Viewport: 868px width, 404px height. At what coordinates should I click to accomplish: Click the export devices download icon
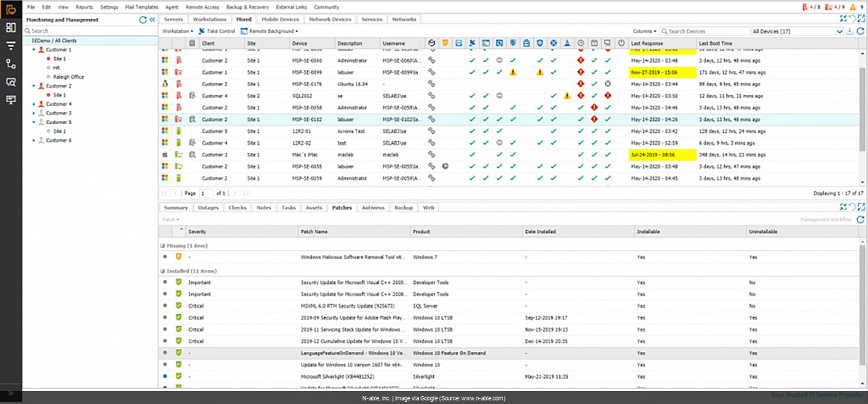849,32
